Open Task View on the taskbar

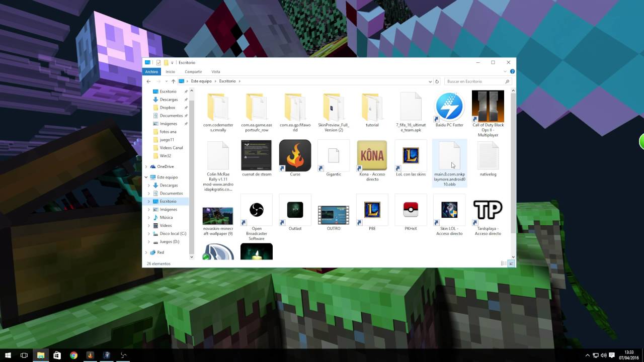click(24, 355)
